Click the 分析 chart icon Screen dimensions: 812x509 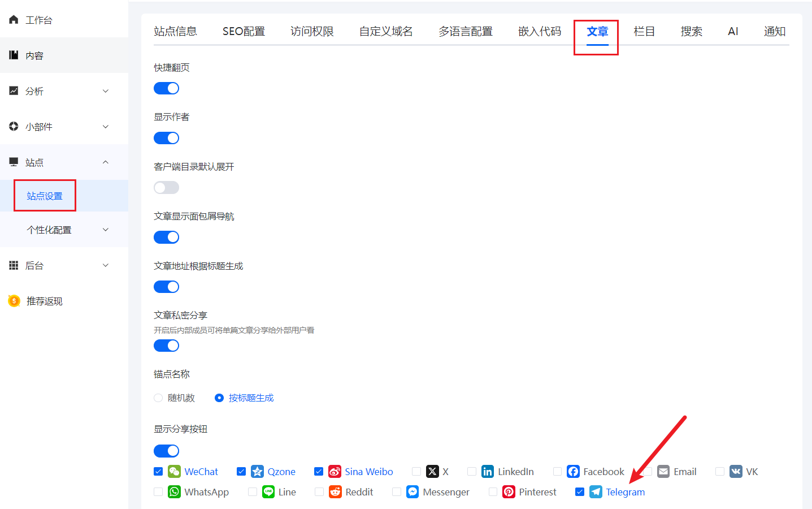(14, 90)
